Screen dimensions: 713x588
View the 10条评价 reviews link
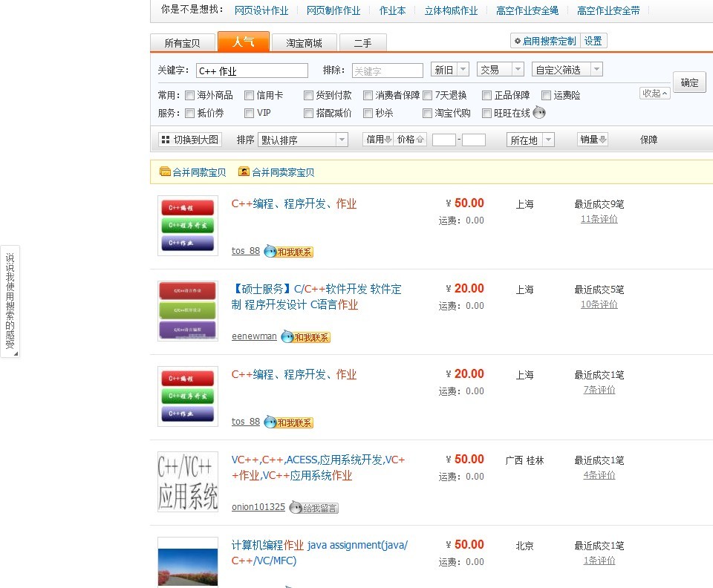click(x=599, y=304)
